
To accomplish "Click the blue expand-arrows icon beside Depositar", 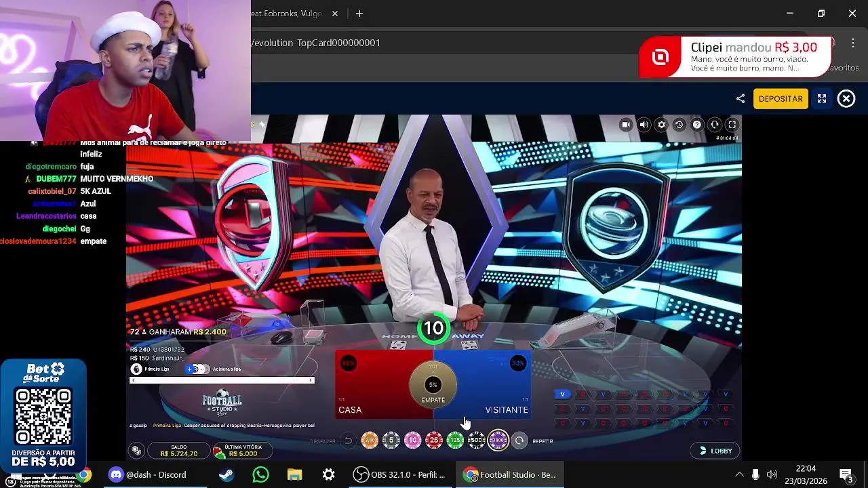I will [822, 98].
